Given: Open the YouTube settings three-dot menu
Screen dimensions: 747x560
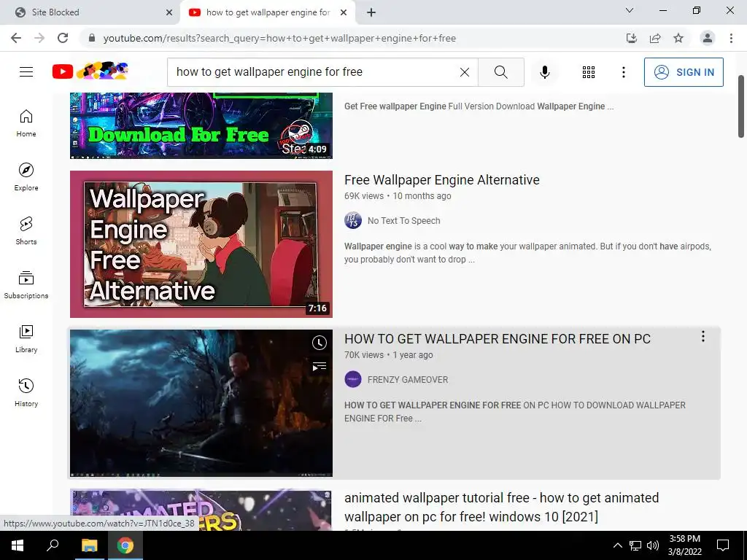Looking at the screenshot, I should point(623,72).
